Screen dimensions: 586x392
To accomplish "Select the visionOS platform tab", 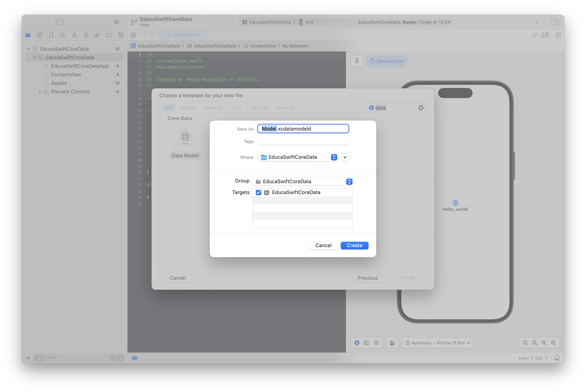I will pyautogui.click(x=259, y=107).
